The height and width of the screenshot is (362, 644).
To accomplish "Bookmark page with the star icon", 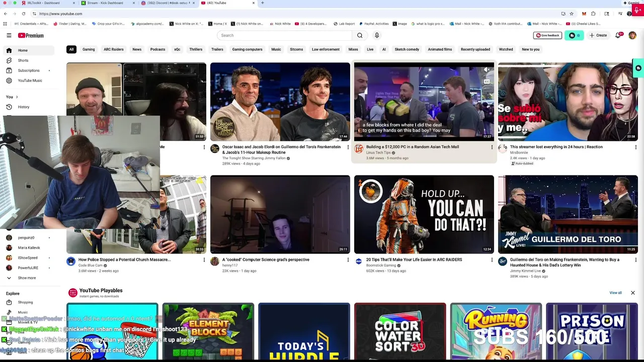I will coord(573,14).
